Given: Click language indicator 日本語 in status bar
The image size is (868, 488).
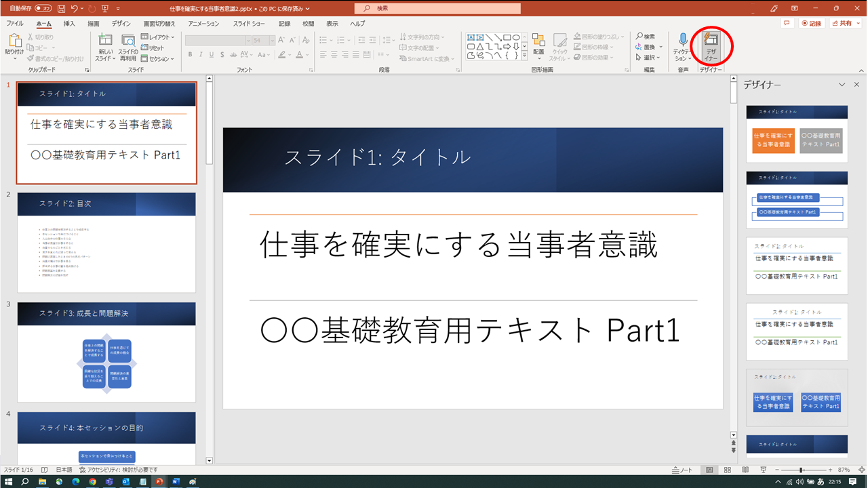Looking at the screenshot, I should [64, 470].
